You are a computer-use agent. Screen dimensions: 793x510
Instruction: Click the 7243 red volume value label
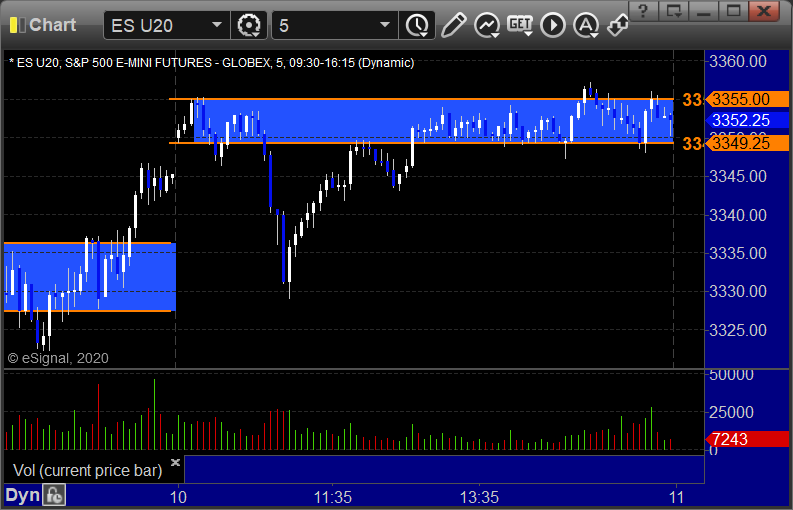[x=747, y=439]
